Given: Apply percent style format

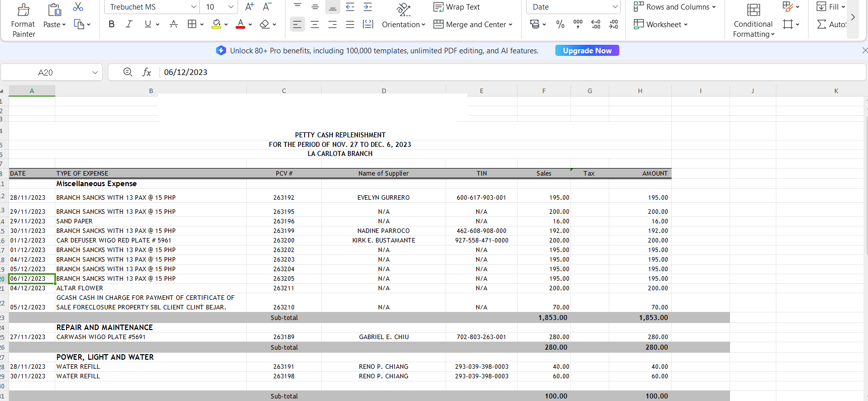Looking at the screenshot, I should coord(560,24).
